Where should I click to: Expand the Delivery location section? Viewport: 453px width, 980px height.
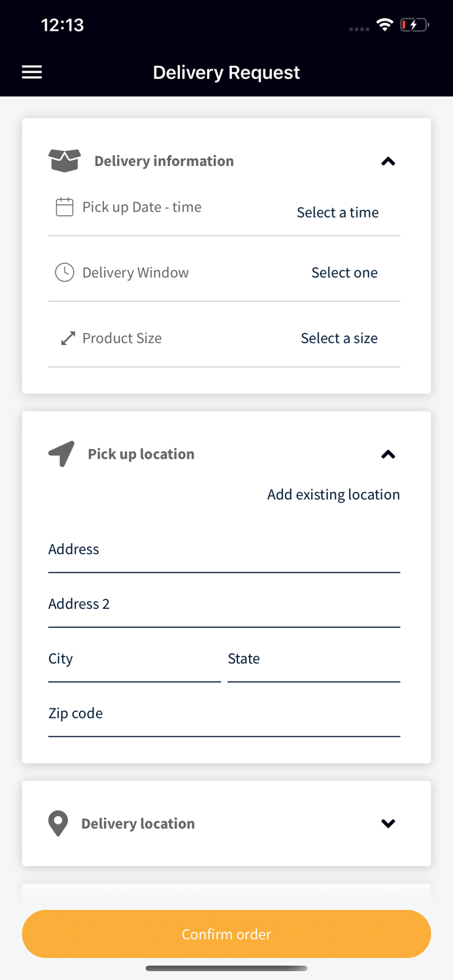pyautogui.click(x=388, y=824)
